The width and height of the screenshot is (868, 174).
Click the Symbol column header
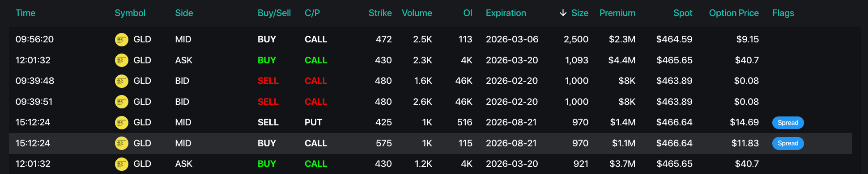[130, 13]
